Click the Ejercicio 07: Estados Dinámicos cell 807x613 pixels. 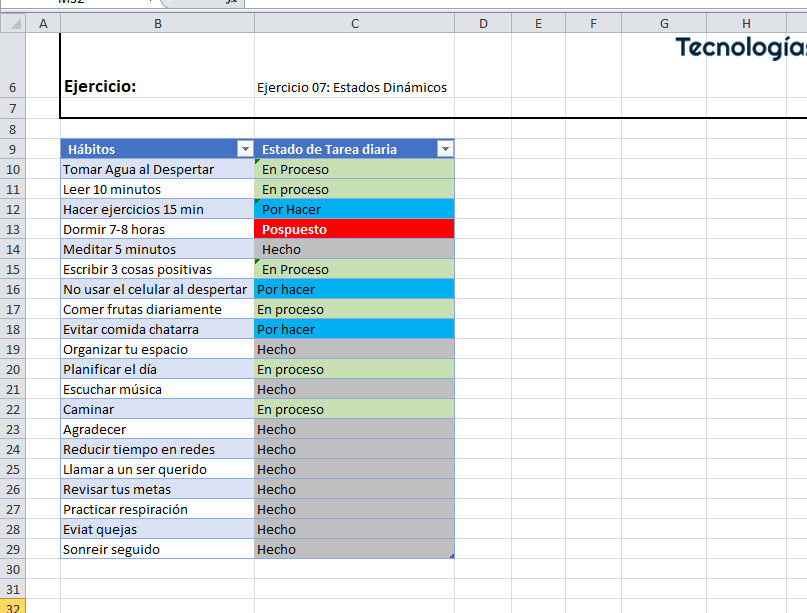(354, 87)
